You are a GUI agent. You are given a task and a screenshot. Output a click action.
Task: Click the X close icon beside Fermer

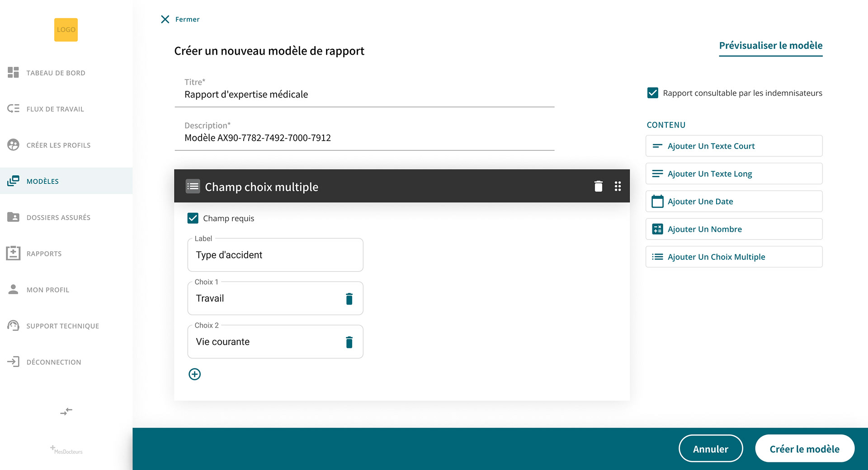coord(165,19)
